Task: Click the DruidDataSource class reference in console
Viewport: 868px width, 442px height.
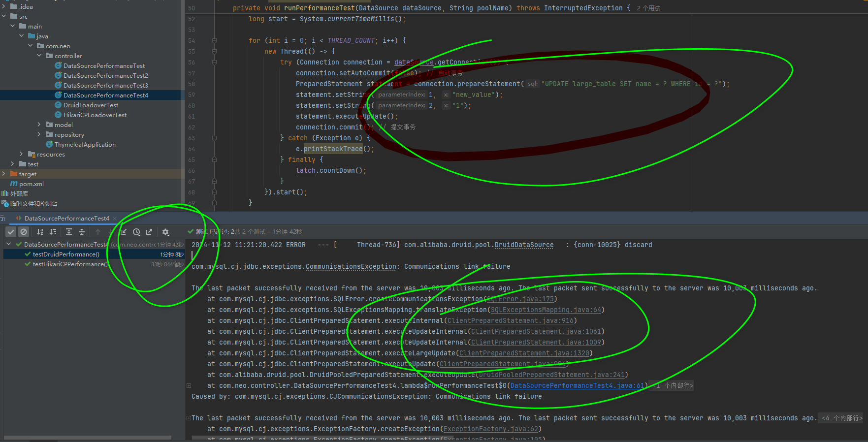Action: pyautogui.click(x=524, y=245)
